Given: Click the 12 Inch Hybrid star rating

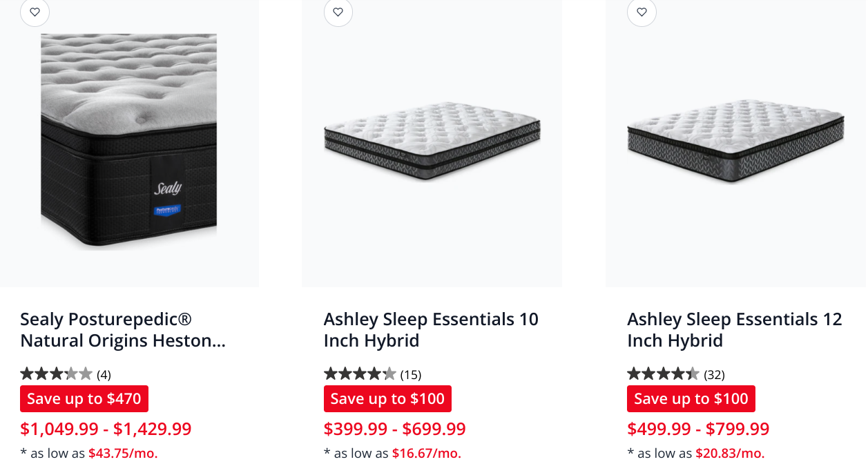Looking at the screenshot, I should 663,374.
